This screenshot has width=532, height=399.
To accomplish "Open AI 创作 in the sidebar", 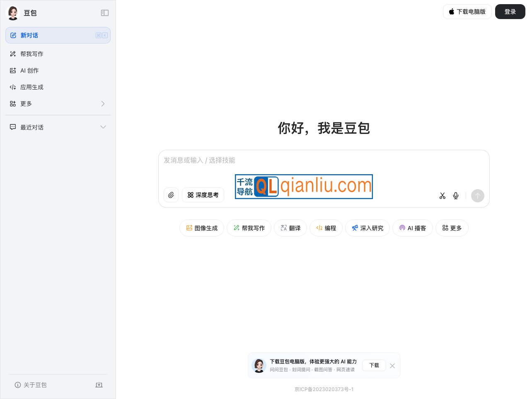I will point(29,70).
